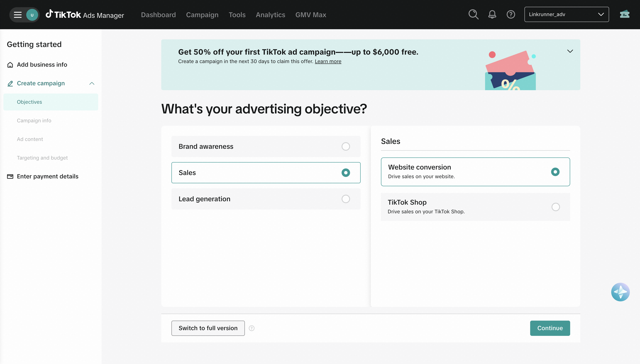
Task: Open the floating AI assistant button
Action: pyautogui.click(x=620, y=292)
